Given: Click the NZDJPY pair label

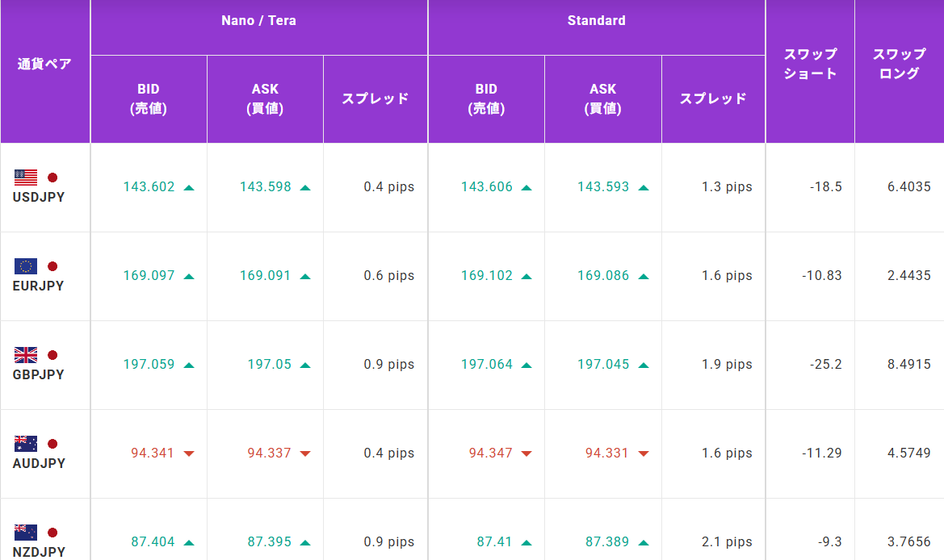Looking at the screenshot, I should [39, 552].
